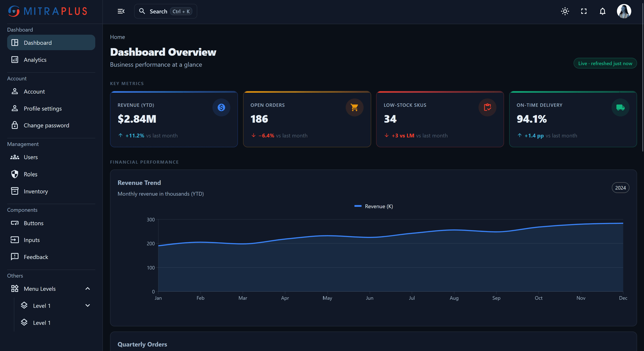
Task: Click the Analytics chart icon
Action: pyautogui.click(x=15, y=60)
